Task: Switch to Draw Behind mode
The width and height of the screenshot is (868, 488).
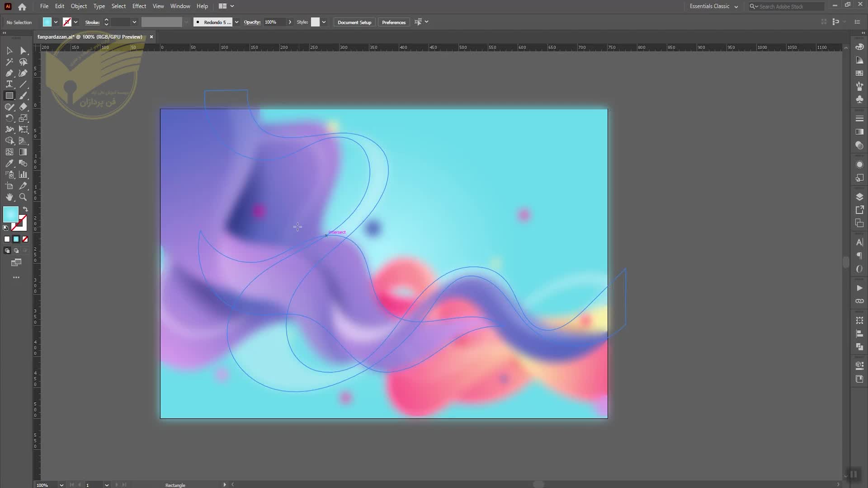Action: click(16, 251)
